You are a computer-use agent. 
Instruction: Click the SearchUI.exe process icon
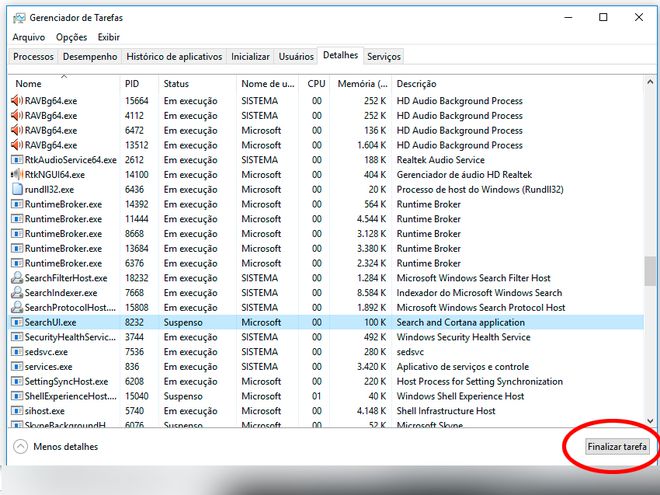(x=17, y=322)
